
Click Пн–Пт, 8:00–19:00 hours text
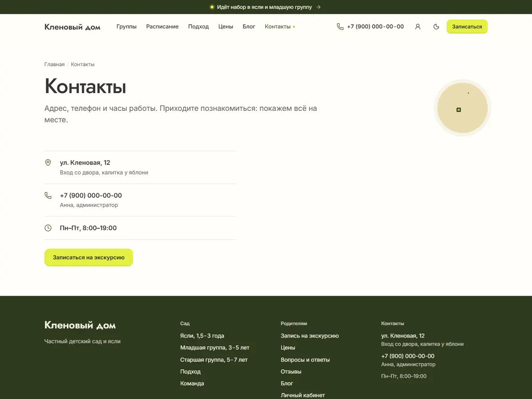(x=88, y=228)
